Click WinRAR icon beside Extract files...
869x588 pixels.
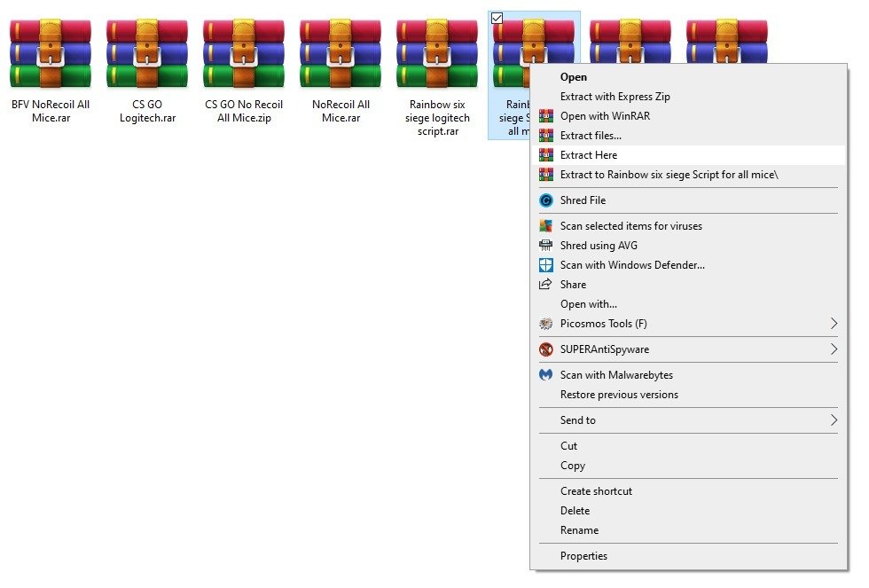[x=546, y=135]
